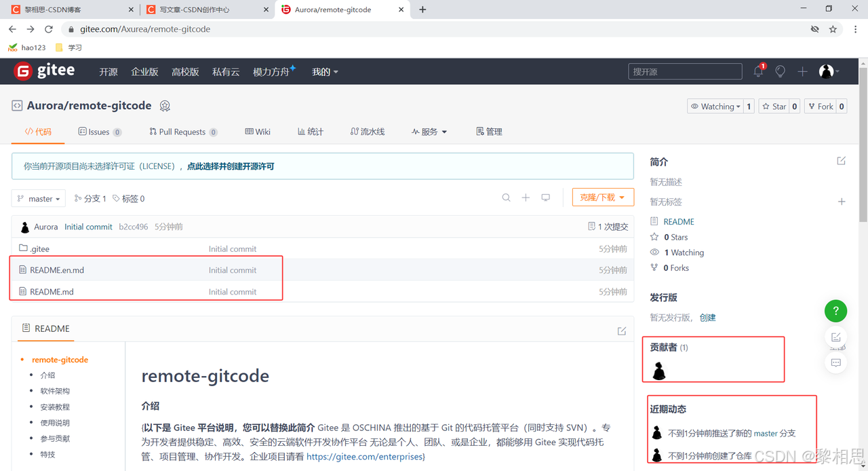Star the remote-gitcode repository
Screen dimensions: 868x471
(x=774, y=107)
